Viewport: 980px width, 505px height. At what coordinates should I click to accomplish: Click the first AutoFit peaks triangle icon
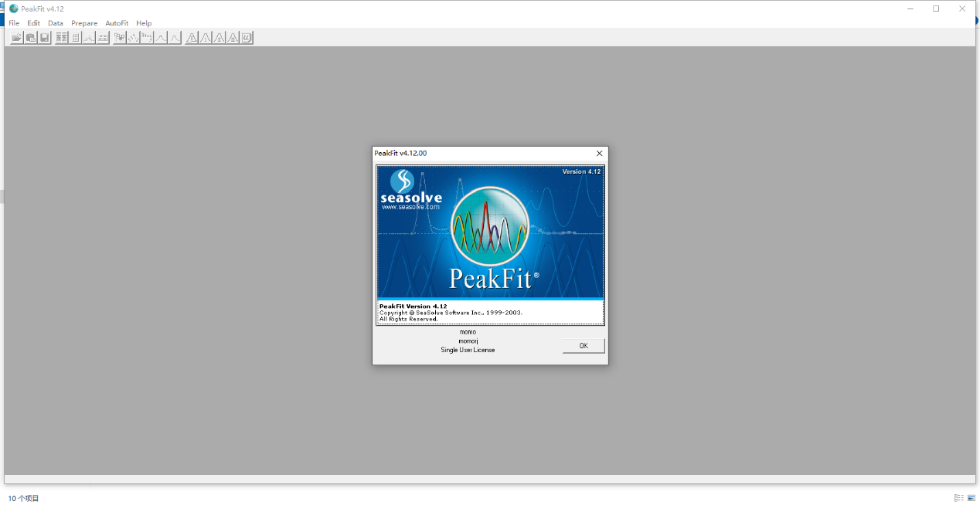[192, 38]
